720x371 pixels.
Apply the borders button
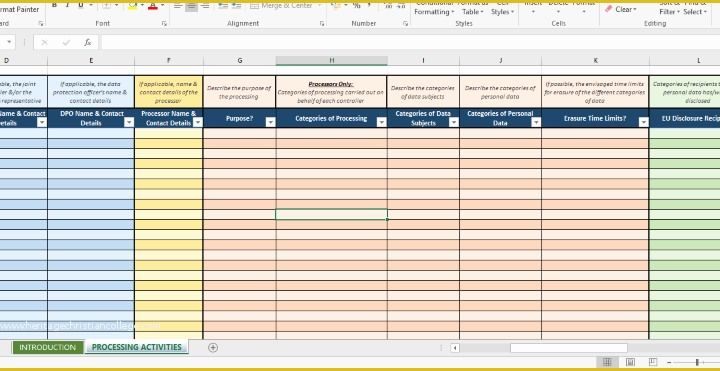(x=107, y=5)
